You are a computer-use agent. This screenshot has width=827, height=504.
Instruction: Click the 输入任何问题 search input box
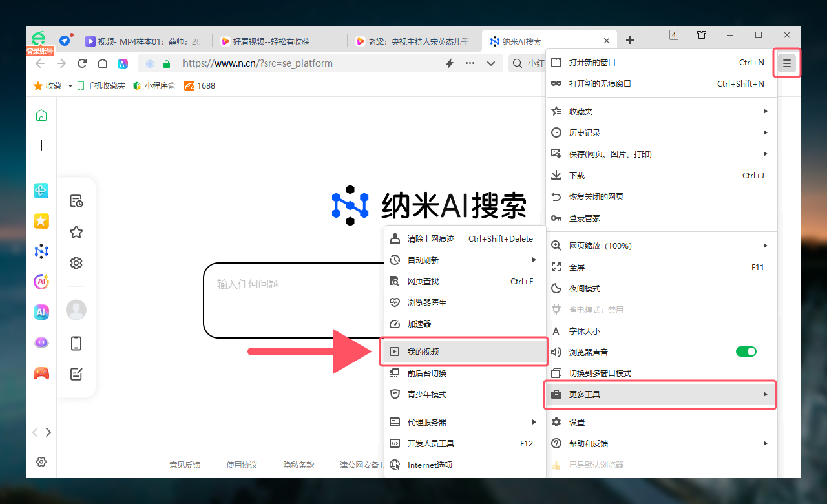coord(294,300)
